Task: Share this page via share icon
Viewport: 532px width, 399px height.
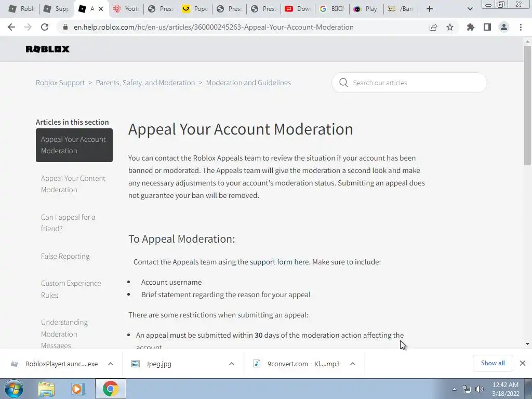Action: pyautogui.click(x=433, y=27)
